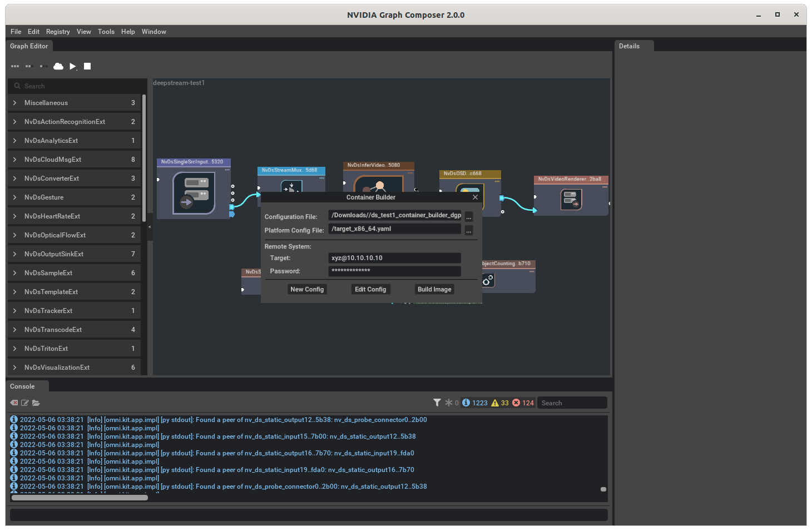This screenshot has height=531, width=812.
Task: Click the NvDsVideoRenderer node icon
Action: 571,199
